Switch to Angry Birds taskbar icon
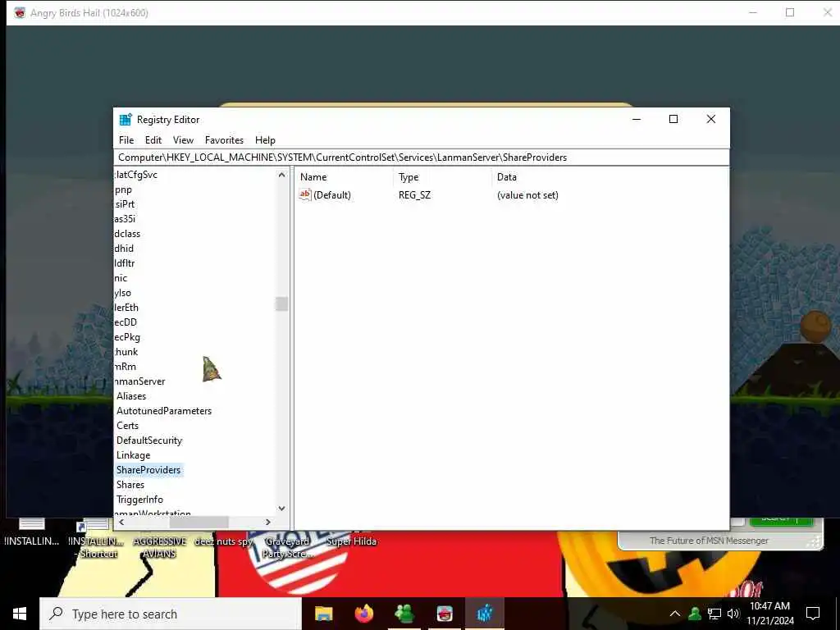This screenshot has width=840, height=630. click(445, 614)
